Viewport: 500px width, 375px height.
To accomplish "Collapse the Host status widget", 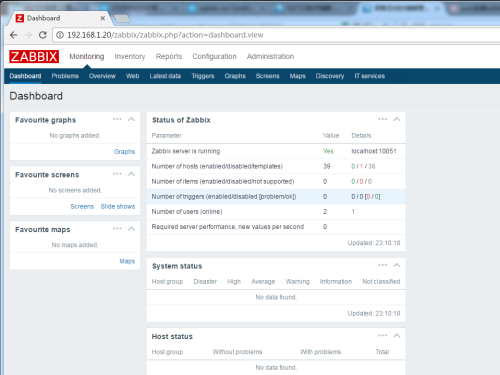I will [x=397, y=336].
